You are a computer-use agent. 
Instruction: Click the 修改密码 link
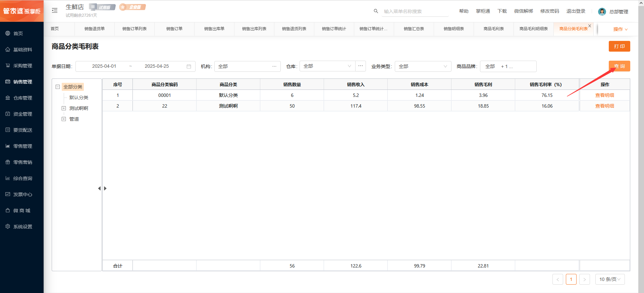click(550, 11)
